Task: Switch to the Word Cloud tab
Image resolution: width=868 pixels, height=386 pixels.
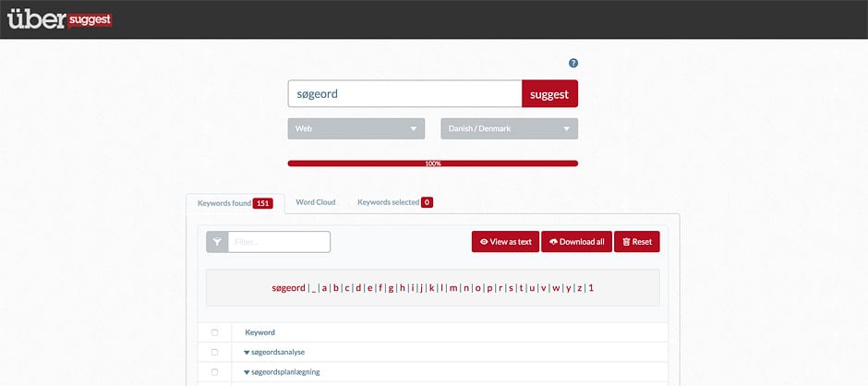Action: click(315, 202)
